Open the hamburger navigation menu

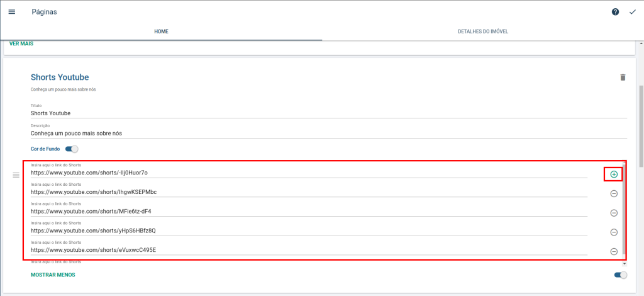(11, 12)
